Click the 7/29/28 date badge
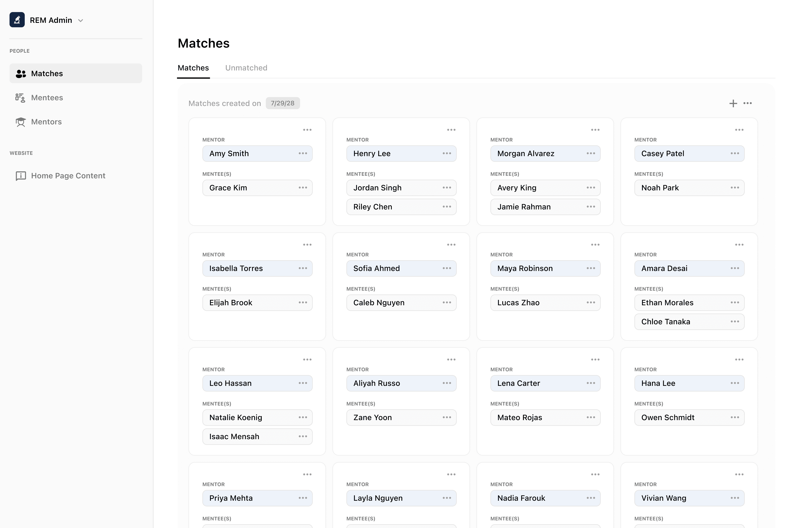Image resolution: width=812 pixels, height=528 pixels. click(283, 103)
